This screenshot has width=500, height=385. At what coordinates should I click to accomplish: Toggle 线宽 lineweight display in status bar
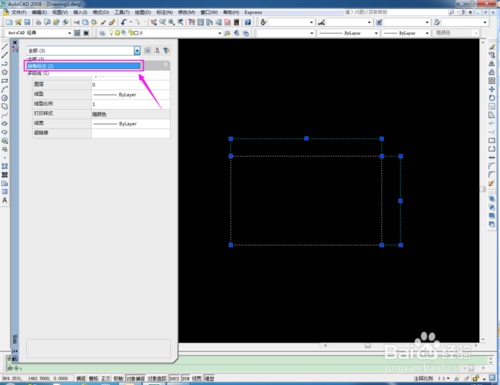(x=197, y=378)
